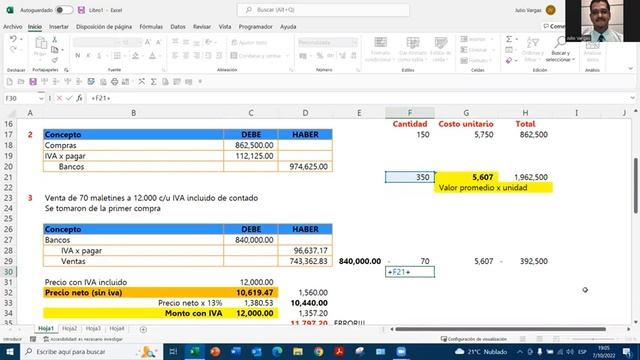Click the save icon in the title bar
The image size is (640, 360).
point(82,10)
